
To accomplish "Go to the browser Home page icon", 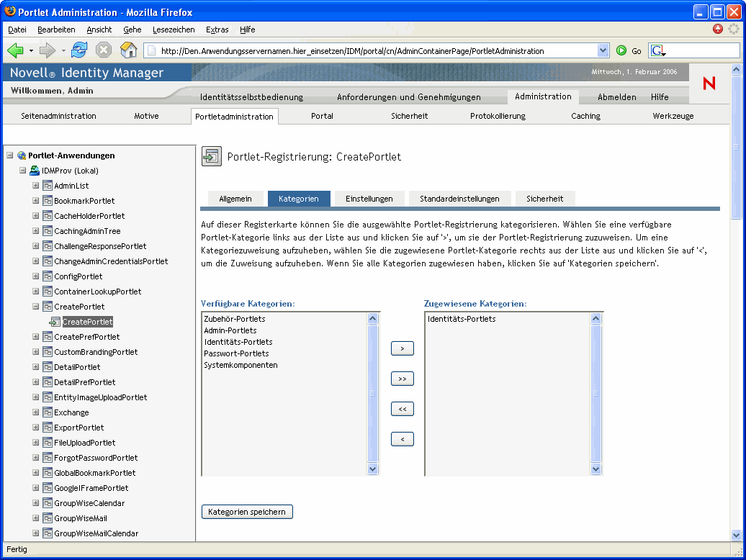I will pyautogui.click(x=128, y=50).
